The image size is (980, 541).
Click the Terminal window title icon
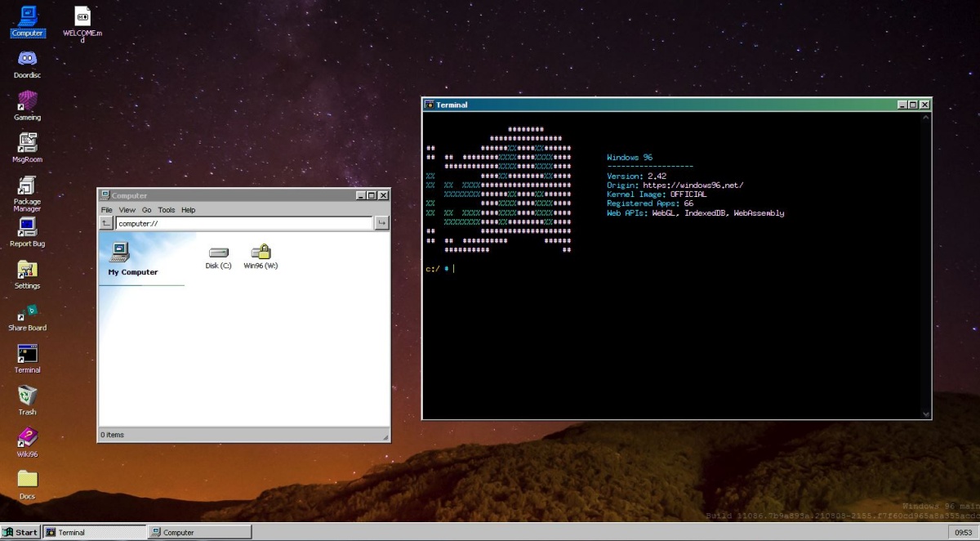point(429,105)
